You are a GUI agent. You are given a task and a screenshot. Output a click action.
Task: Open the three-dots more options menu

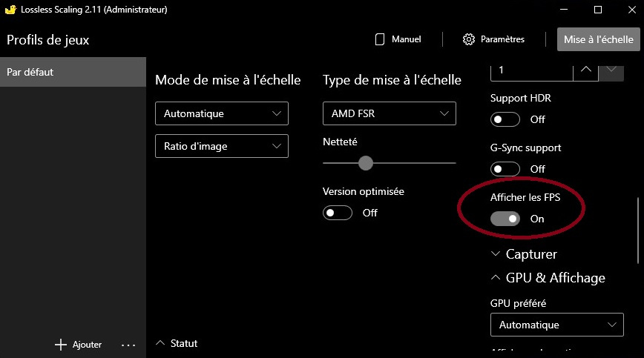[x=128, y=345]
